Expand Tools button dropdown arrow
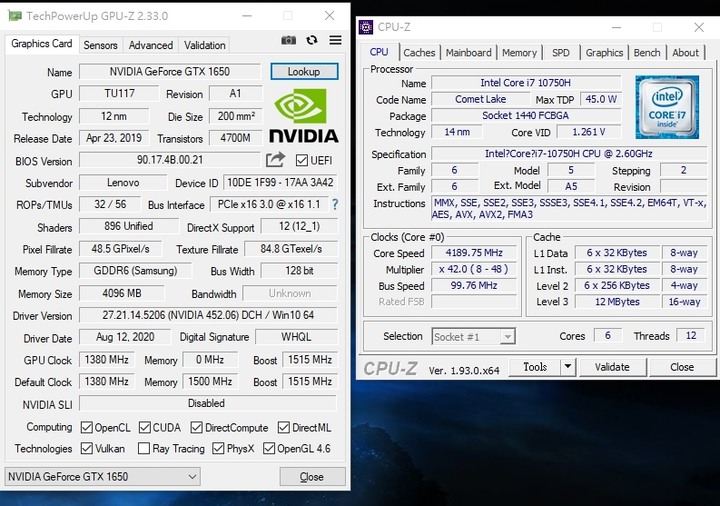Screen dimensions: 720x506 [x=568, y=366]
